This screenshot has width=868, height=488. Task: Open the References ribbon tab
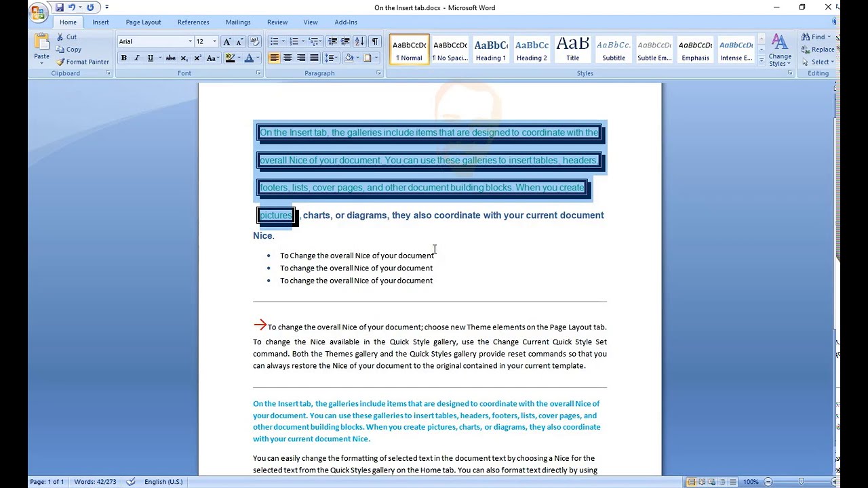(x=193, y=22)
